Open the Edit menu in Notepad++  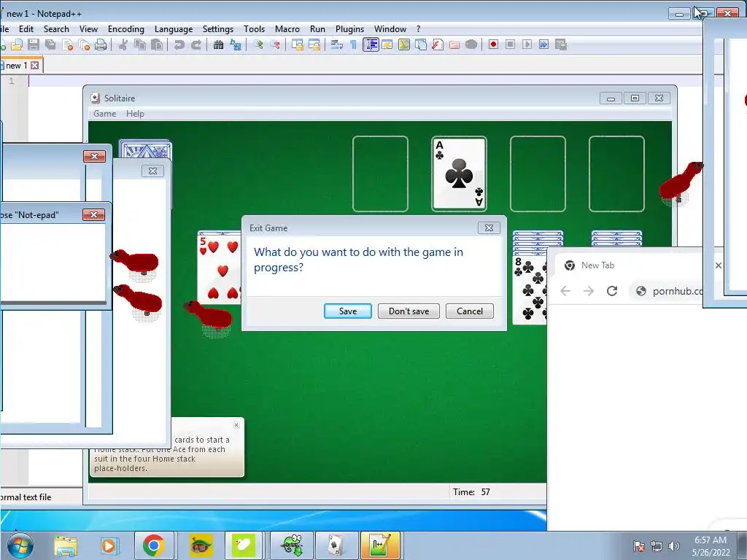click(26, 29)
